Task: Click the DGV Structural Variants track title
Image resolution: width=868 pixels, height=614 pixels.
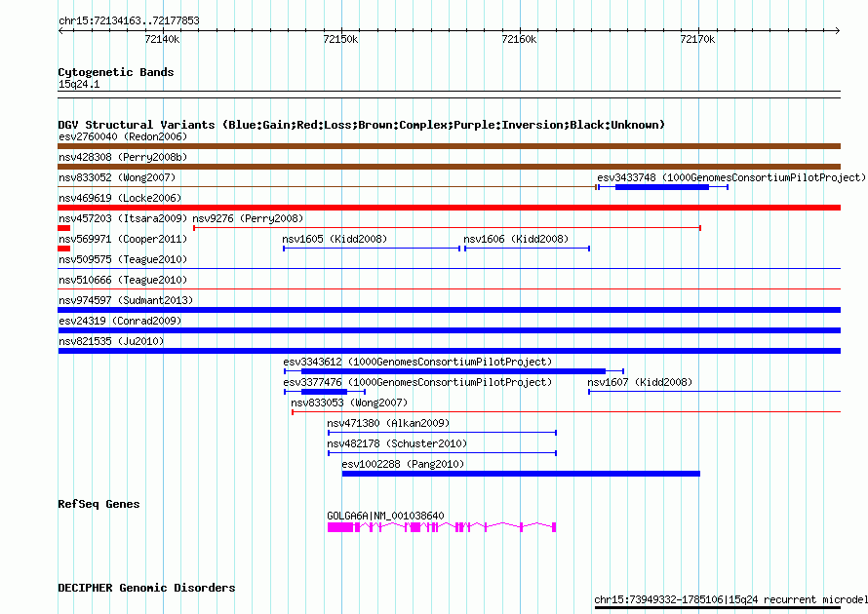Action: [x=362, y=125]
